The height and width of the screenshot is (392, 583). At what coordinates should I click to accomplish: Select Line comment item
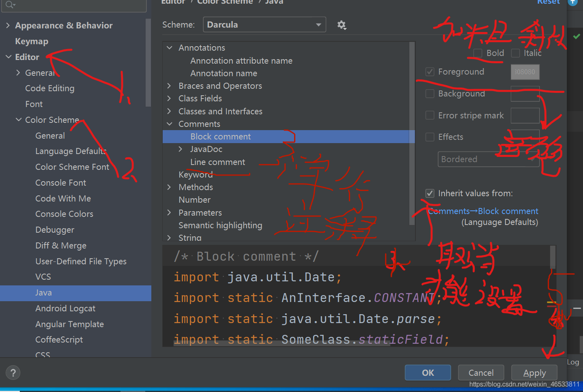pyautogui.click(x=217, y=162)
